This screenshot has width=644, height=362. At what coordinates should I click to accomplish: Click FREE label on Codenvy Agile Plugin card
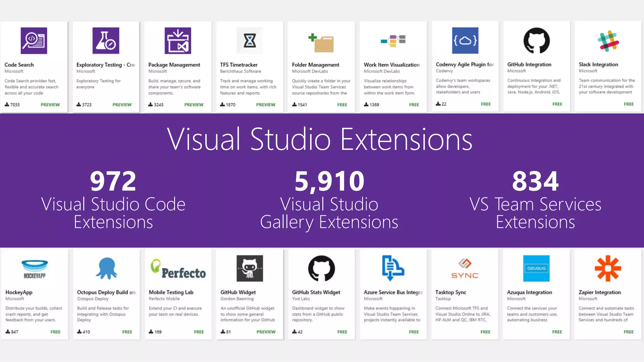tap(486, 104)
